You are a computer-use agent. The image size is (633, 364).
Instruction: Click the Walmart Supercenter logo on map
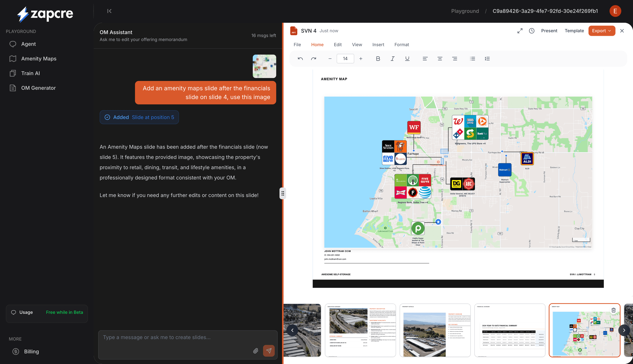point(505,170)
